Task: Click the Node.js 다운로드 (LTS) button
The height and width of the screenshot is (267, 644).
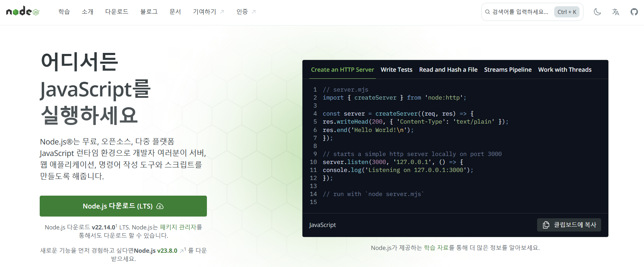Action: (123, 206)
